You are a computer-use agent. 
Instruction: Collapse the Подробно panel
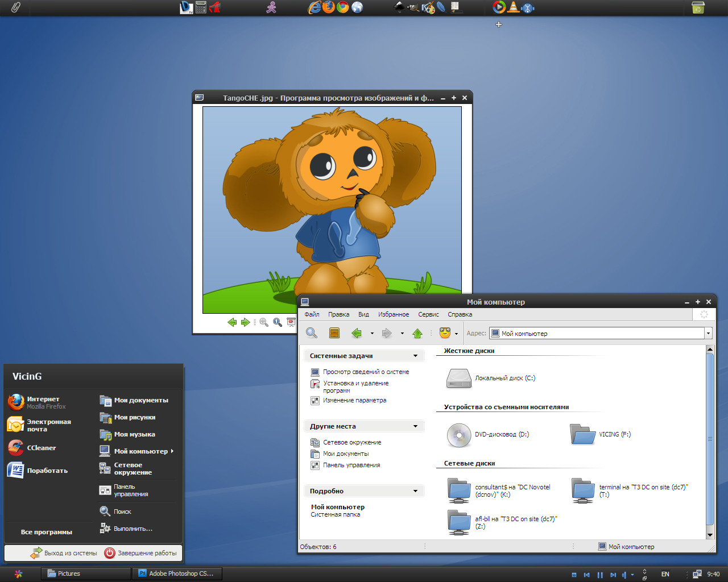point(415,491)
